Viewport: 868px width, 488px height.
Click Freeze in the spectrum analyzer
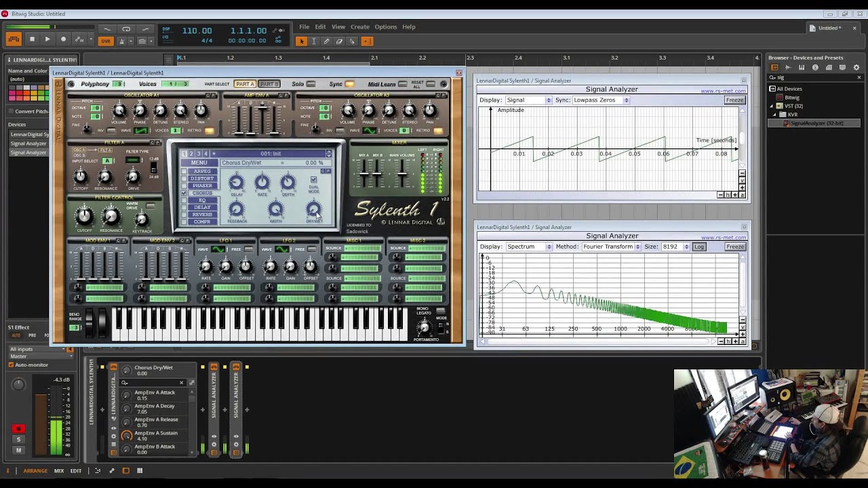(734, 247)
